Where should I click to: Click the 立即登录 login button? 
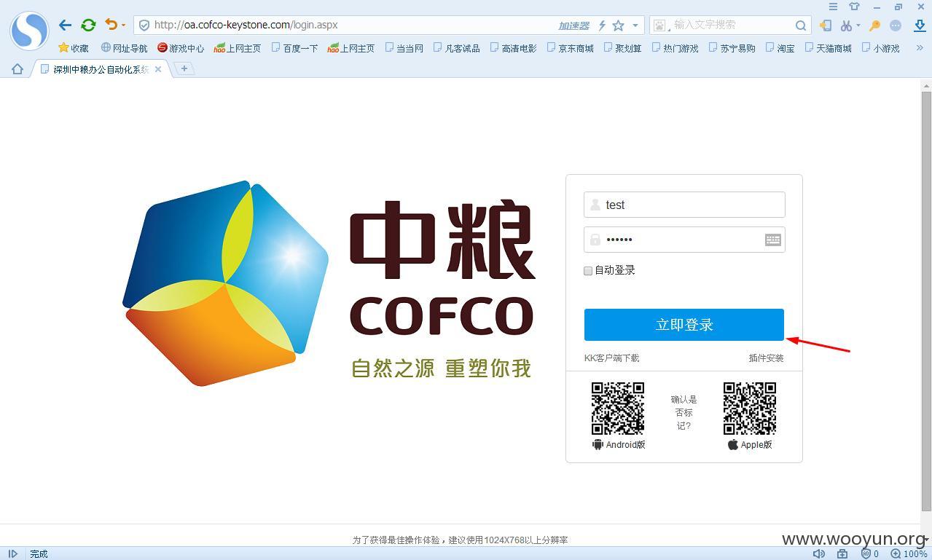click(x=684, y=325)
